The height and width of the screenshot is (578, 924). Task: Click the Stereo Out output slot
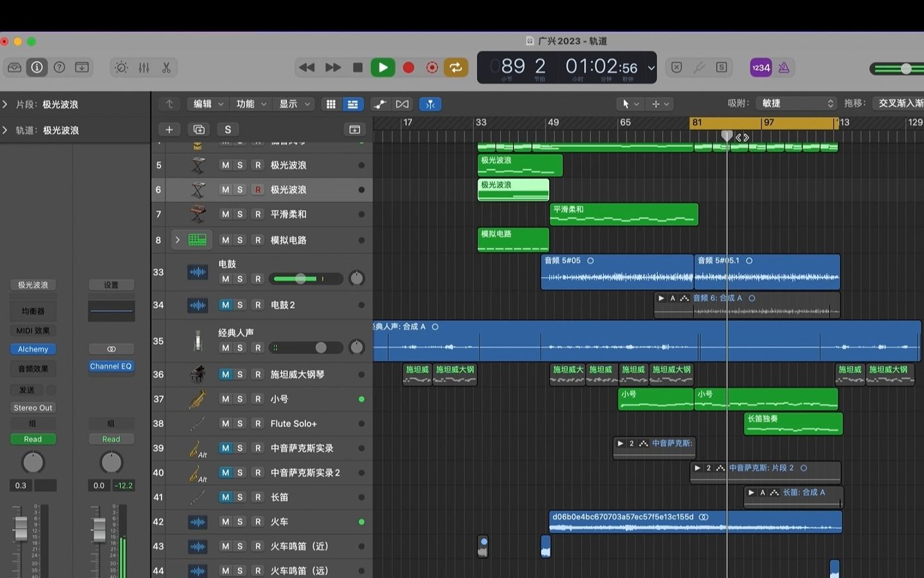point(33,408)
